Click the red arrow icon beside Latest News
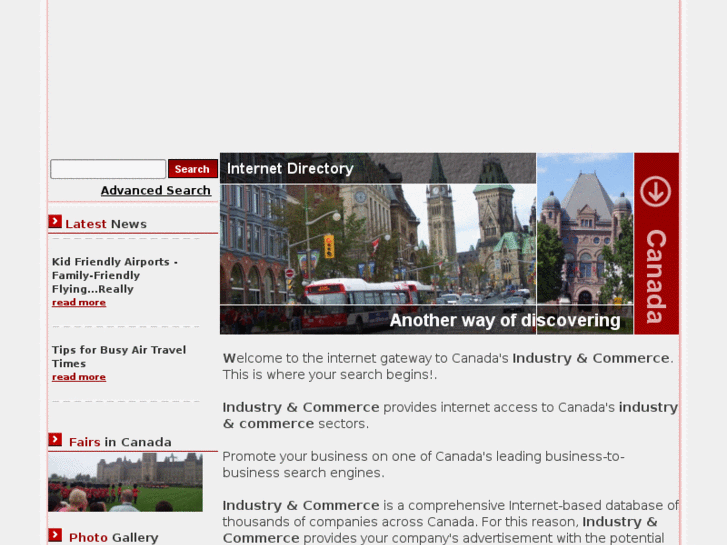Viewport: 727px width, 545px height. click(x=55, y=222)
